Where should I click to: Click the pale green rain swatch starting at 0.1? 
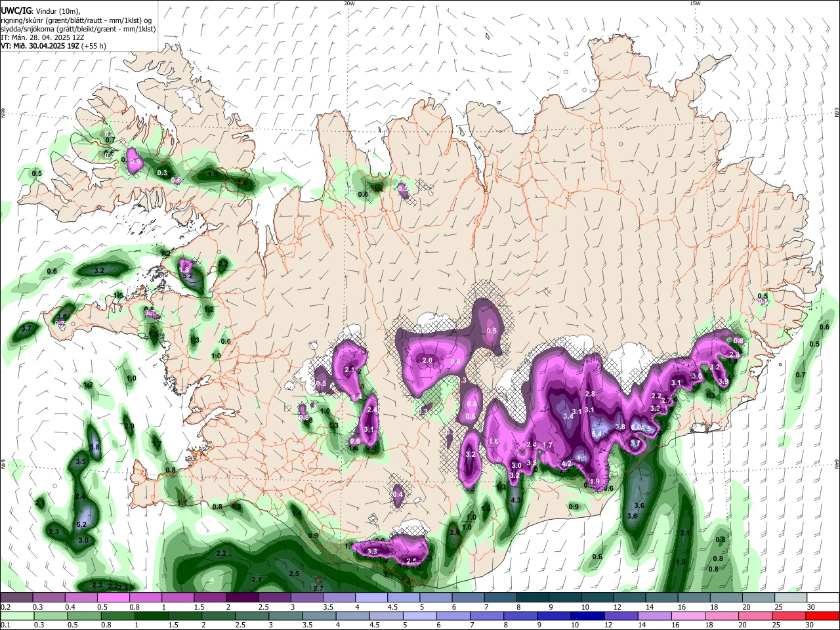(x=17, y=616)
